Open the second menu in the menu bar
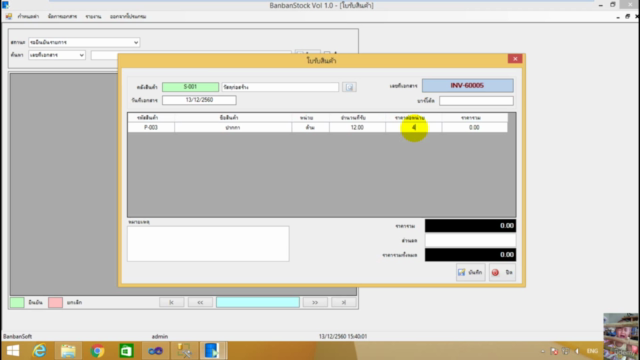This screenshot has height=360, width=640. click(62, 16)
